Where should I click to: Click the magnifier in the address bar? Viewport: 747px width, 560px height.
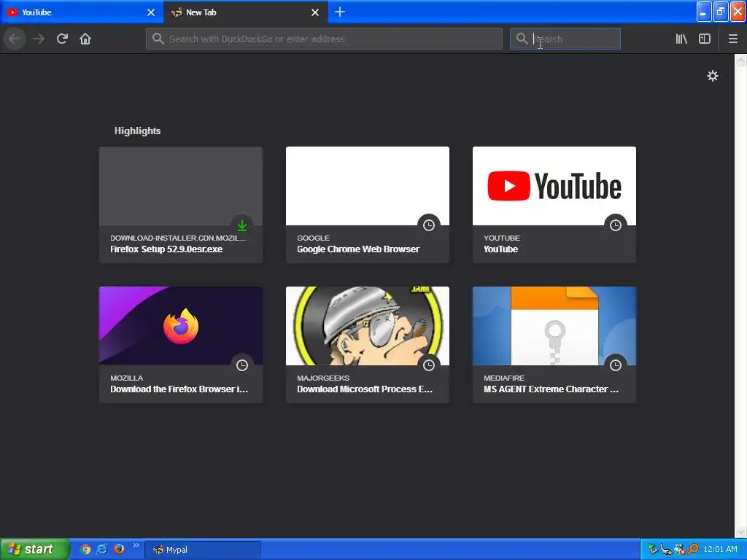coord(158,39)
